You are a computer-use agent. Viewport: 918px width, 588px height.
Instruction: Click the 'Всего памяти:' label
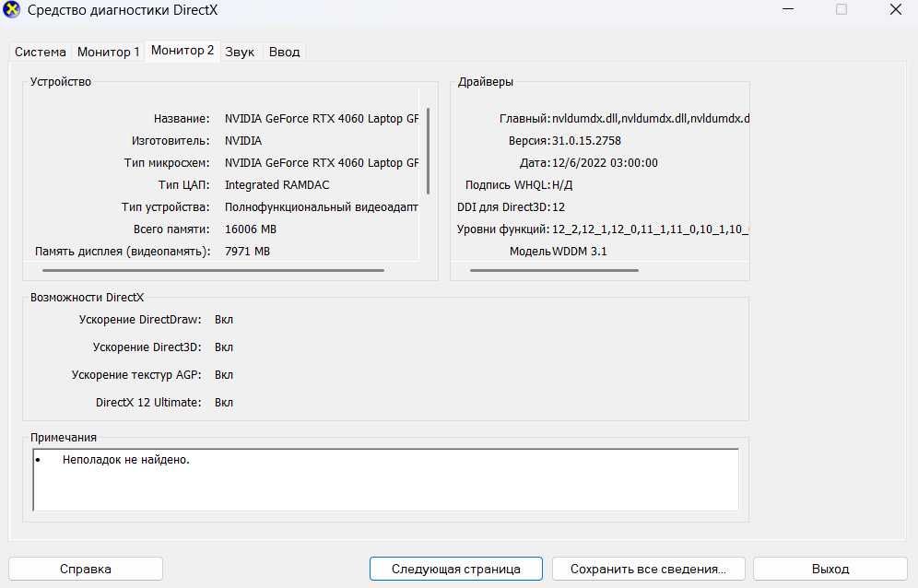[x=171, y=229]
